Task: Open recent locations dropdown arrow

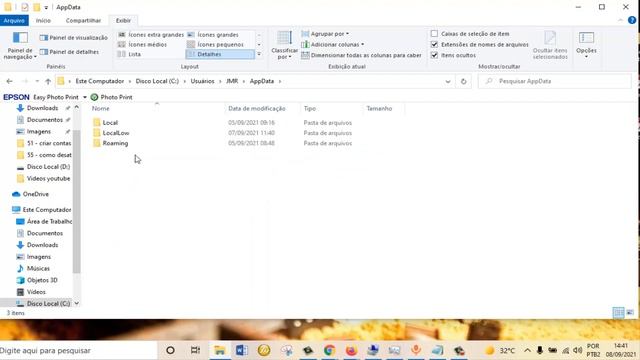Action: [x=37, y=81]
